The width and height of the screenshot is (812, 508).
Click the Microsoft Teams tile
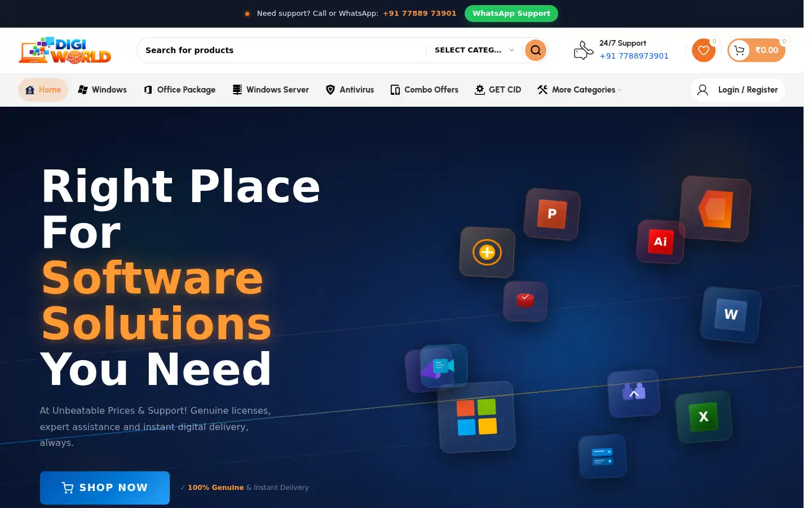click(634, 392)
